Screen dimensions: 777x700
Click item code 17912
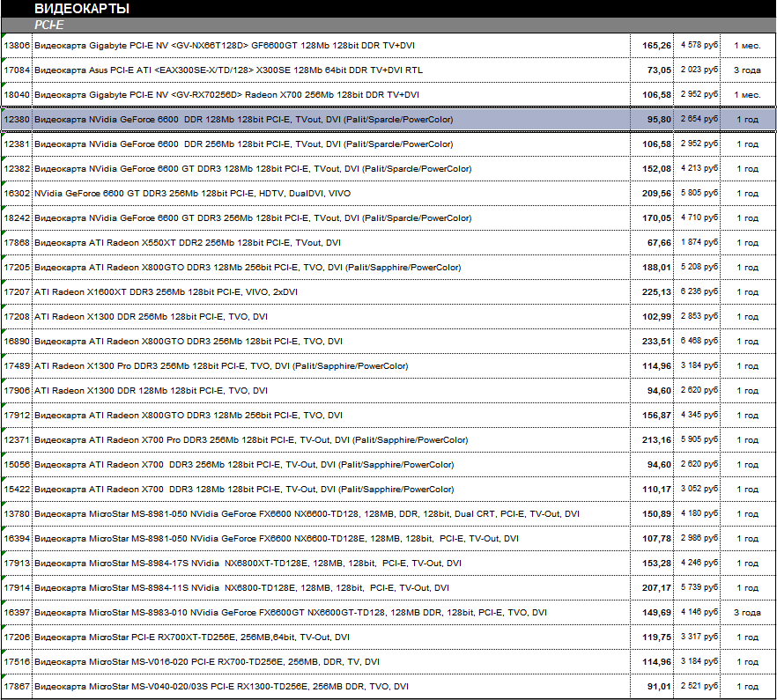(x=17, y=415)
